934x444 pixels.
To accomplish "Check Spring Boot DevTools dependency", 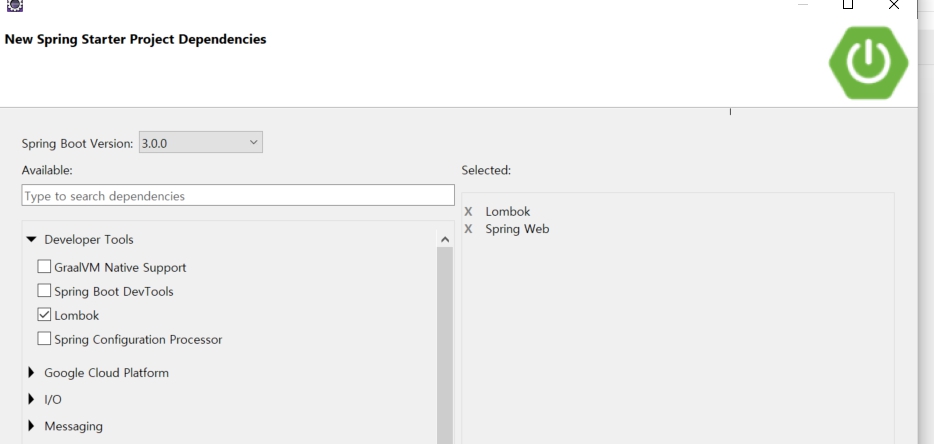I will [x=44, y=290].
